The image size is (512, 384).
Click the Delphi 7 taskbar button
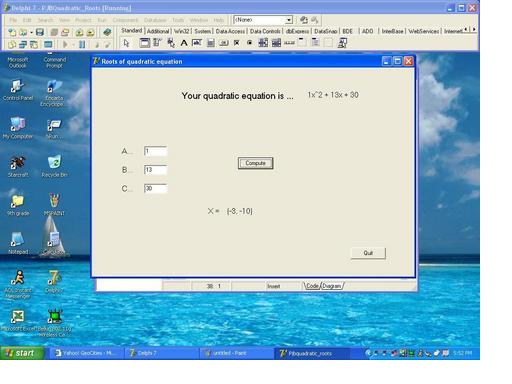click(161, 353)
